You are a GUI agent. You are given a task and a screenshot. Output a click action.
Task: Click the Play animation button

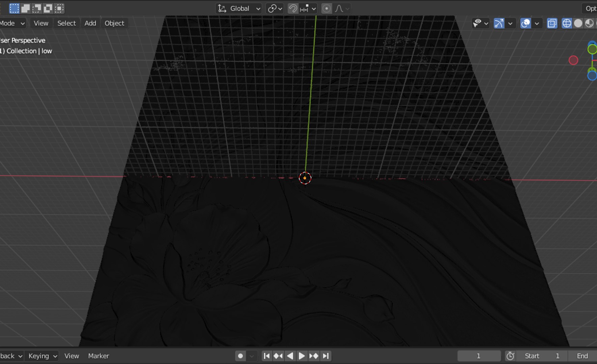(x=302, y=356)
